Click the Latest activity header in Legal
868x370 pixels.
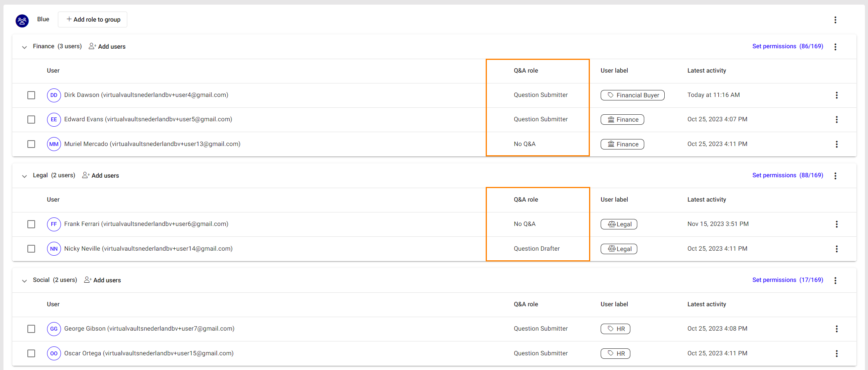(x=706, y=200)
